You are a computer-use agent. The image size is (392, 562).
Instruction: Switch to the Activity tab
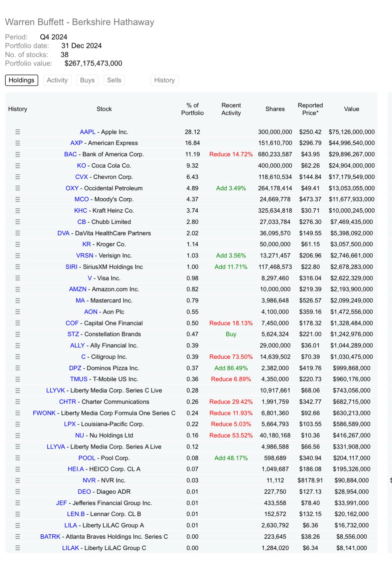pos(57,80)
